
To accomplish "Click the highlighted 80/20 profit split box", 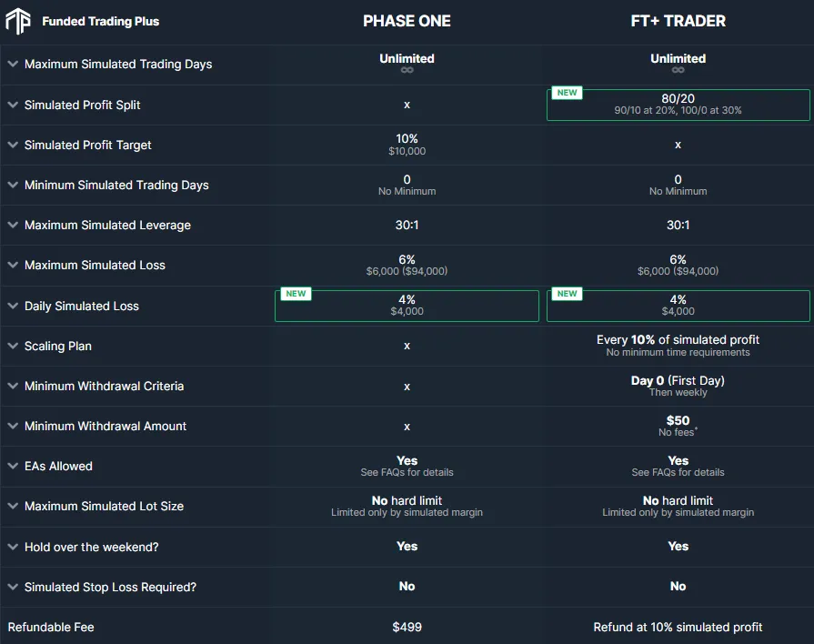I will tap(678, 104).
